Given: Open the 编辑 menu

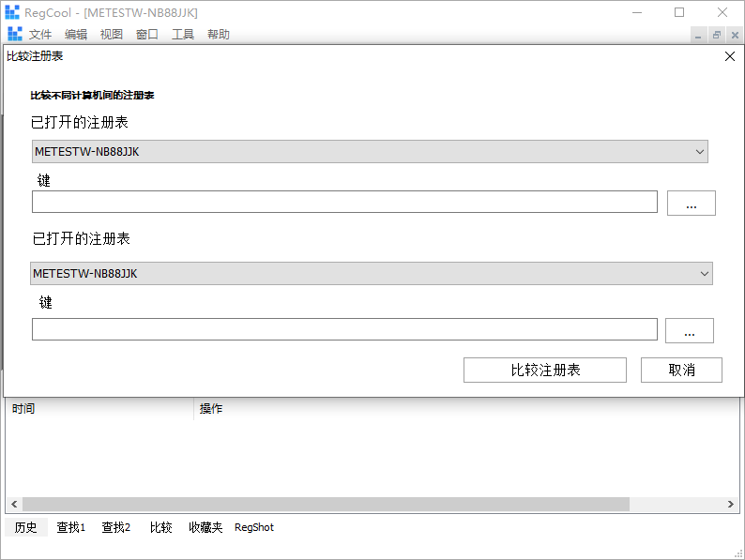Looking at the screenshot, I should tap(76, 34).
